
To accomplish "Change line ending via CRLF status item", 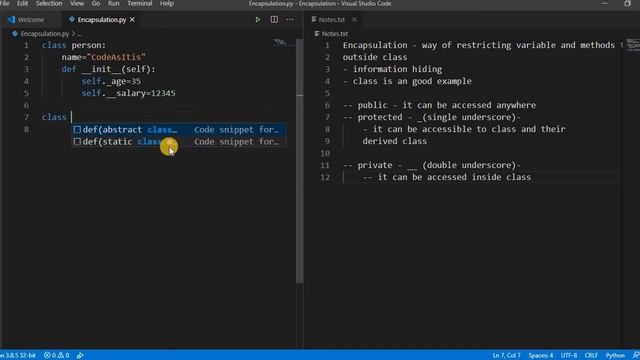I will (x=591, y=356).
